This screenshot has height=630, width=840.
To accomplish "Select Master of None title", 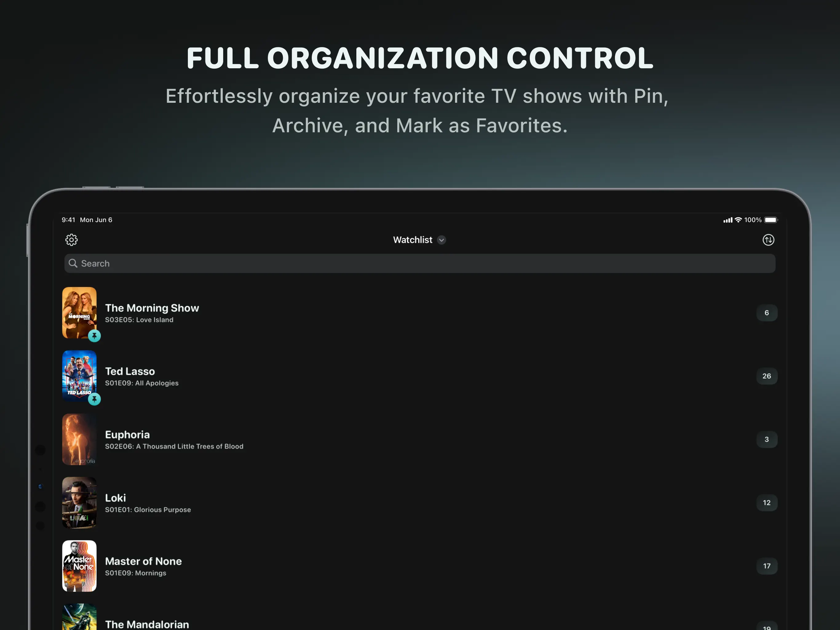I will pos(143,561).
